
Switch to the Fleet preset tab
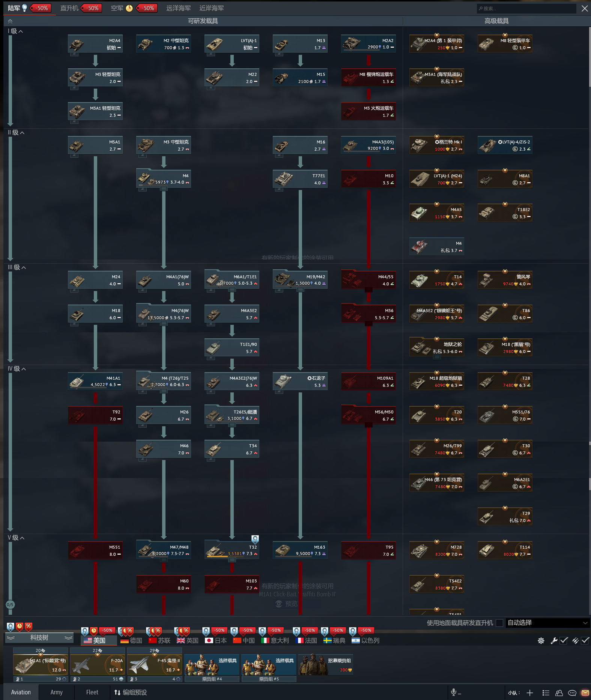click(x=92, y=692)
